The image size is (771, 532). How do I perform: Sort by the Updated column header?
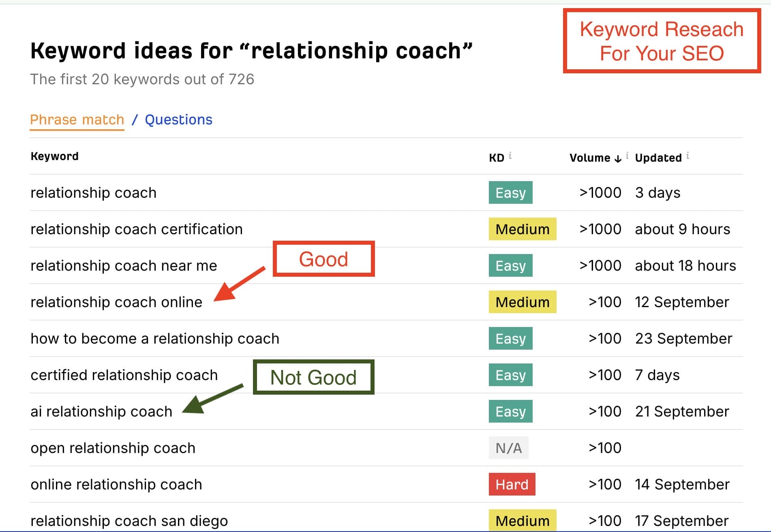click(x=659, y=158)
